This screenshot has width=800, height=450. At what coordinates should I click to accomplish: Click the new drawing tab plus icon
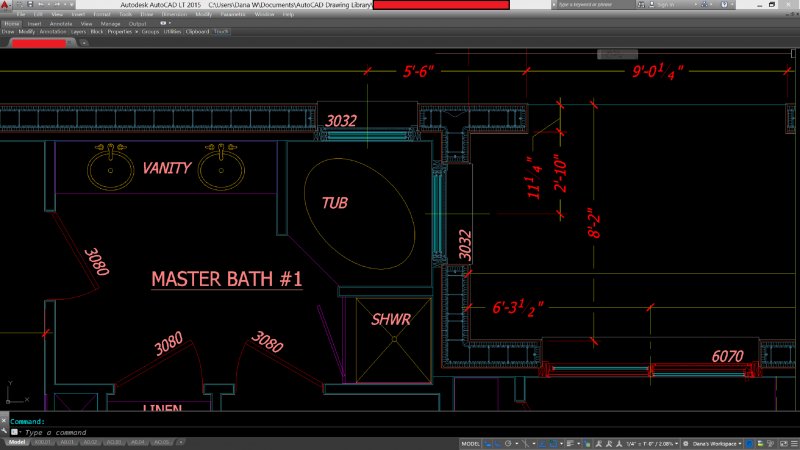[84, 43]
